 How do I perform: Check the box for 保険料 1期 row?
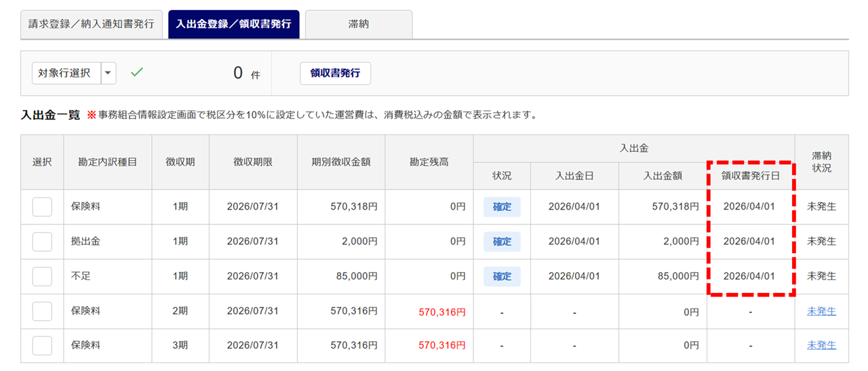coord(42,207)
